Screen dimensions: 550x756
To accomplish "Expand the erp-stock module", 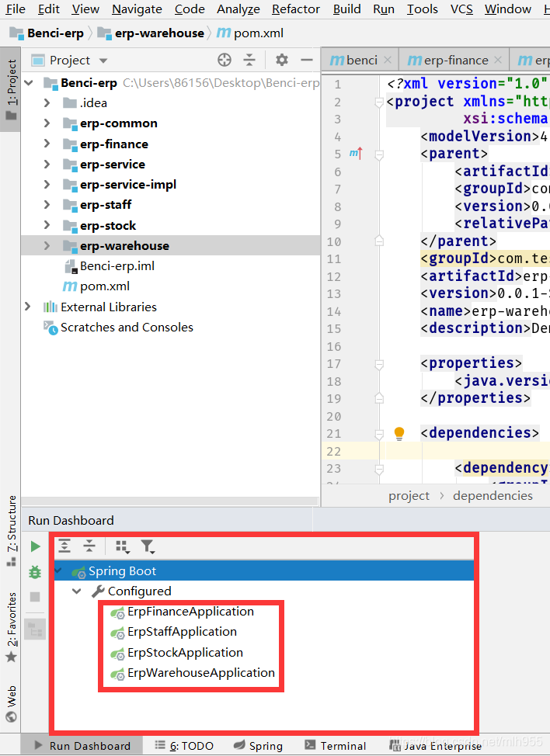I will 47,225.
